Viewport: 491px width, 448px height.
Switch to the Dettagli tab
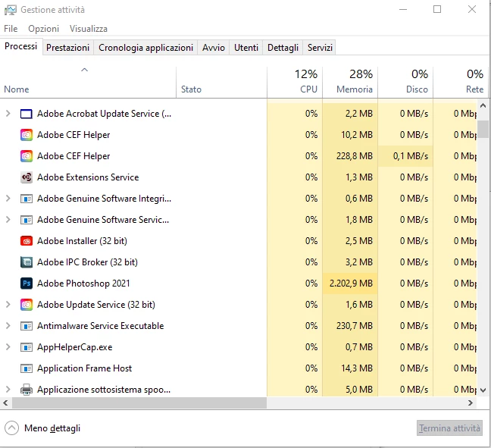coord(283,48)
